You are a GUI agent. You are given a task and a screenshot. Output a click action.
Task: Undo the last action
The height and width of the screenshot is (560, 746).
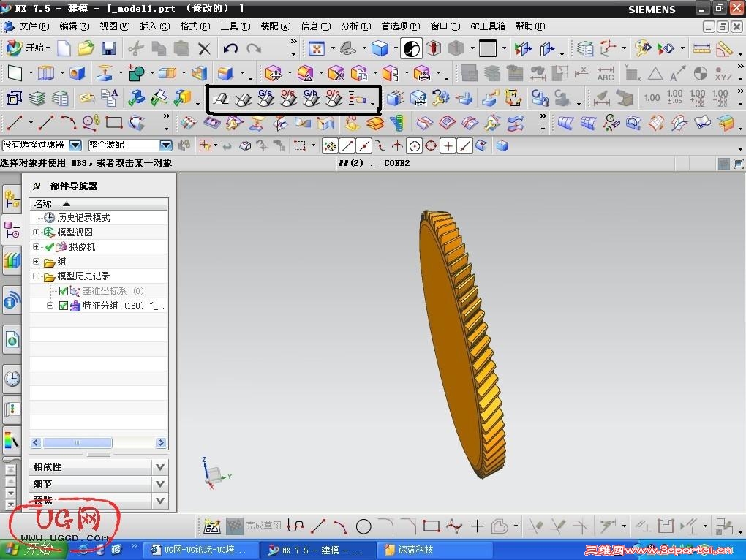coord(230,48)
